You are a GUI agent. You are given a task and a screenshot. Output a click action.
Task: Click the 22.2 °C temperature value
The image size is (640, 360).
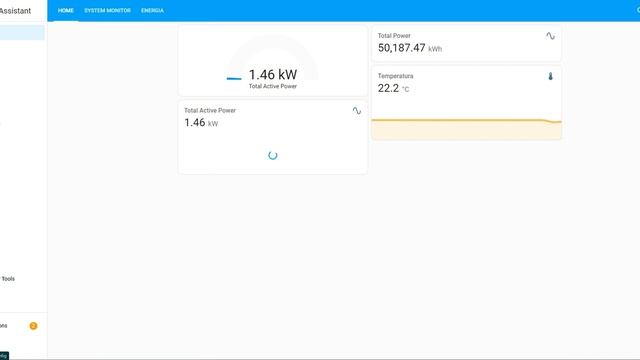point(393,88)
